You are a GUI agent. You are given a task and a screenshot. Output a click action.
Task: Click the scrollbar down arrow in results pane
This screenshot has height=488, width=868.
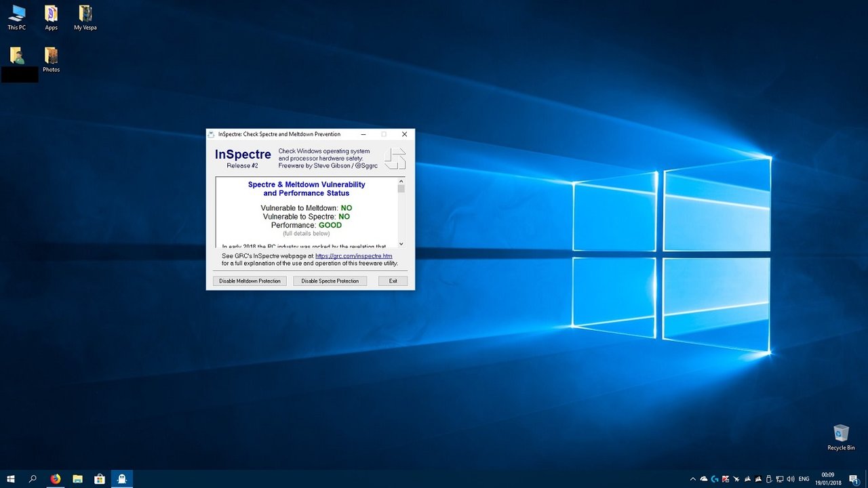[x=401, y=244]
